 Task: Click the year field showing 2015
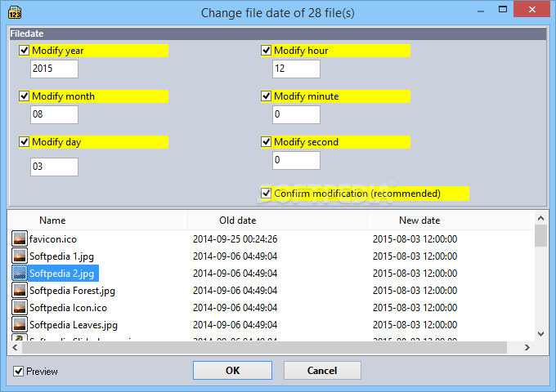click(x=54, y=69)
